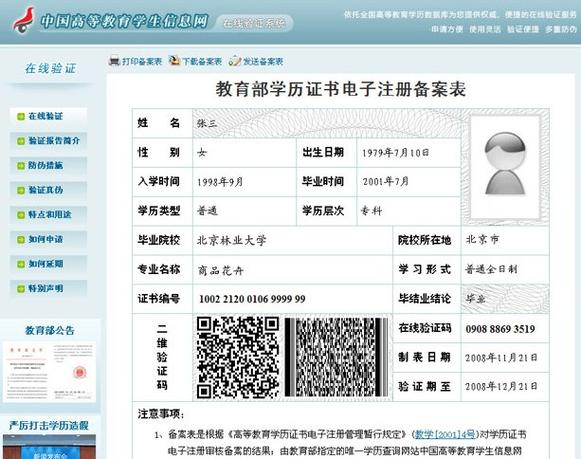Open the 在线验证 sidebar menu item
The image size is (581, 459).
(x=49, y=116)
